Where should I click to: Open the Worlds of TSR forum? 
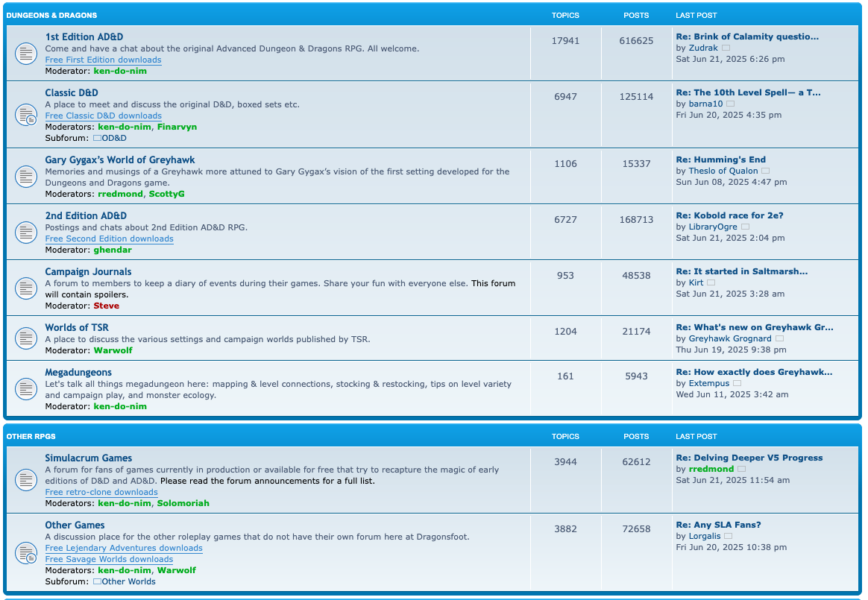click(77, 328)
